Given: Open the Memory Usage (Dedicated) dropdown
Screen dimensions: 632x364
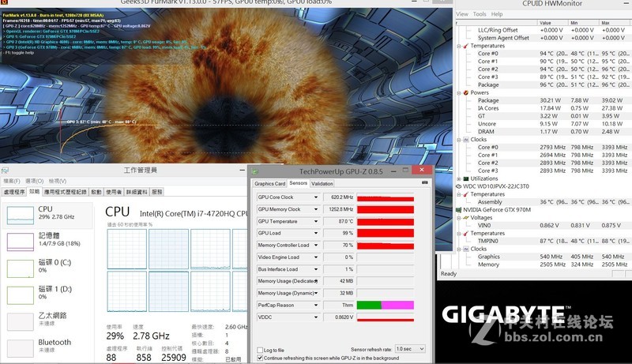Looking at the screenshot, I should coord(316,281).
